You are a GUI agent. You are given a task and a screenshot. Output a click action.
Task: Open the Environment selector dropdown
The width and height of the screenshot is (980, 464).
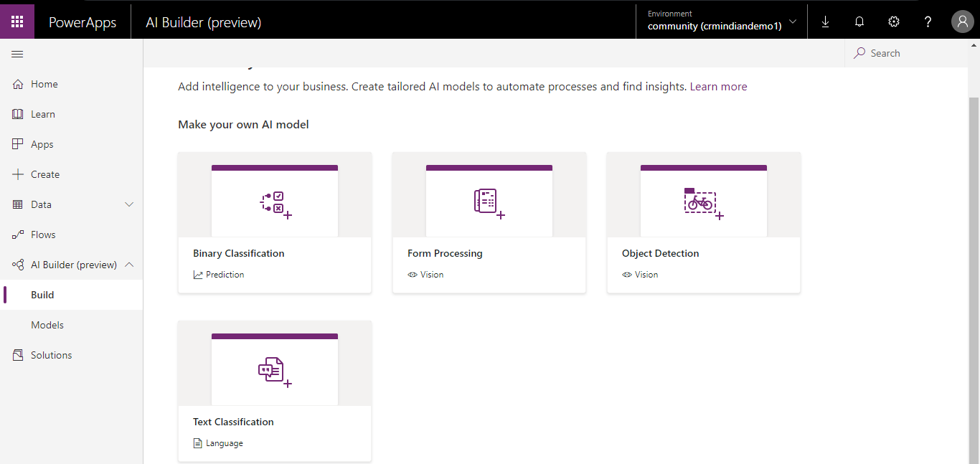tap(721, 20)
